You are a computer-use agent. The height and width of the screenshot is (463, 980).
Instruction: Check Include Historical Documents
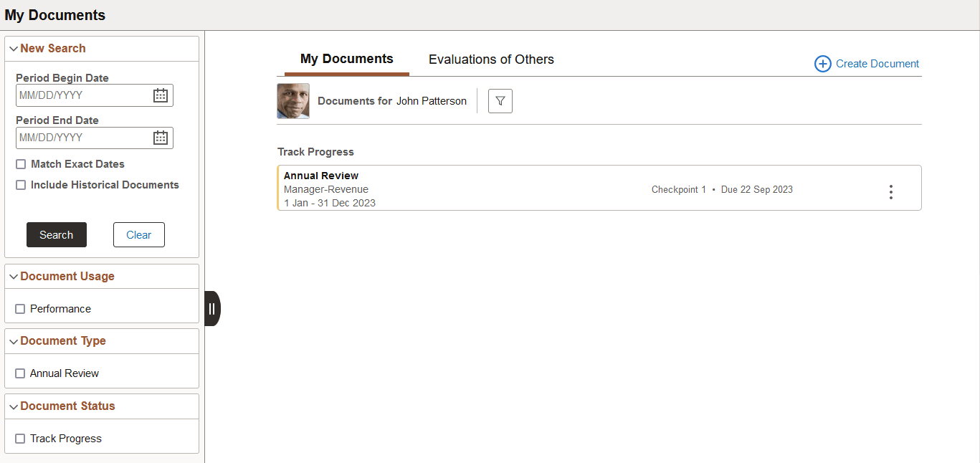[x=20, y=184]
